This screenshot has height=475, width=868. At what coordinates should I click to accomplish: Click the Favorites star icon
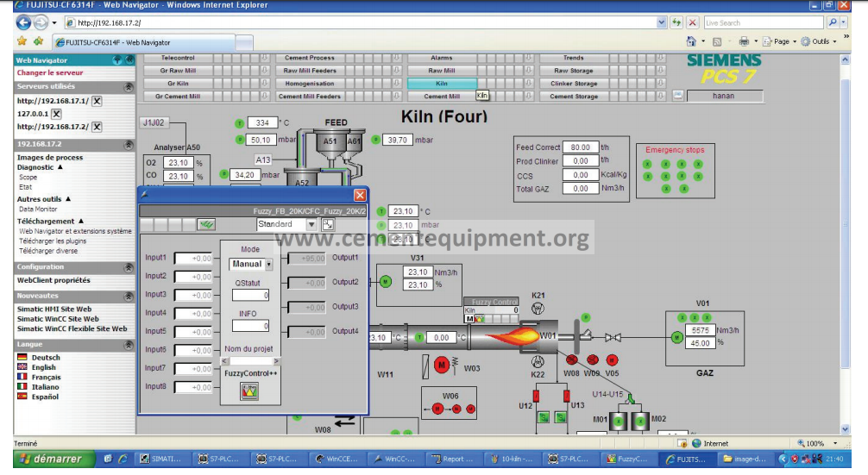(22, 41)
